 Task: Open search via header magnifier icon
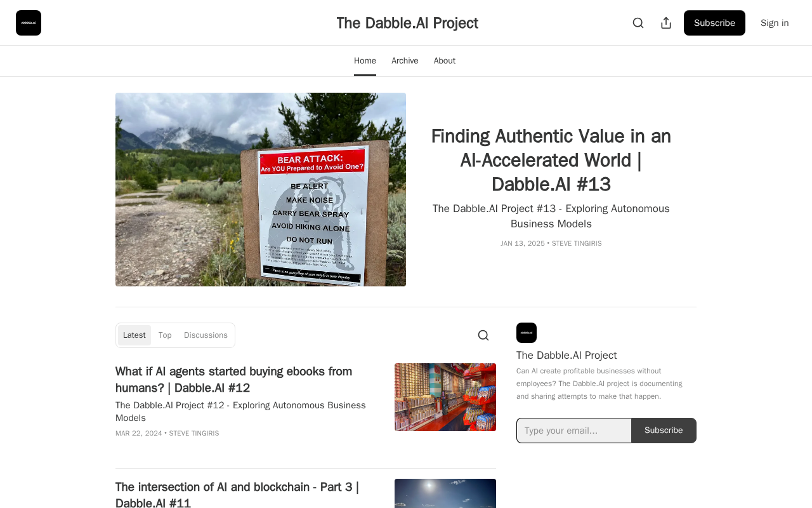tap(638, 23)
